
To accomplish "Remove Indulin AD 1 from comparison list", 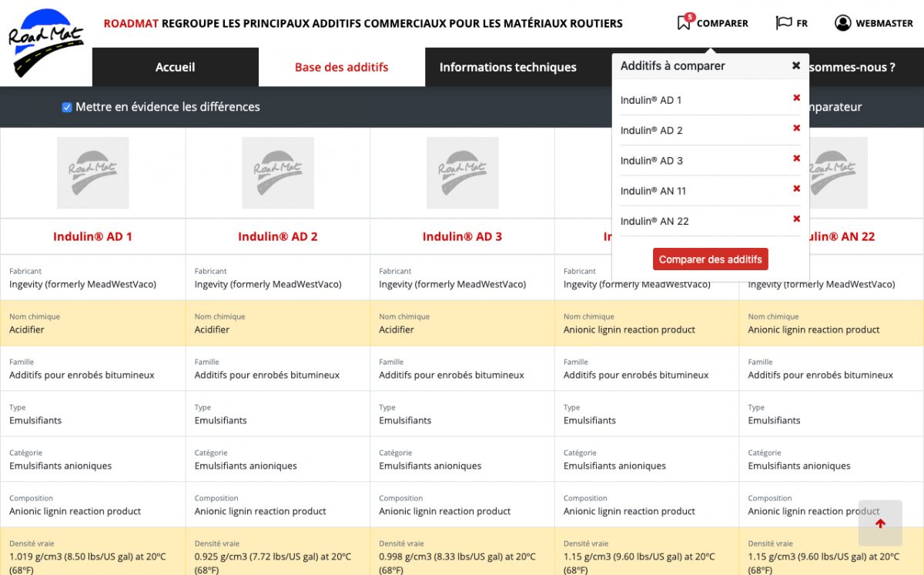I will click(796, 98).
